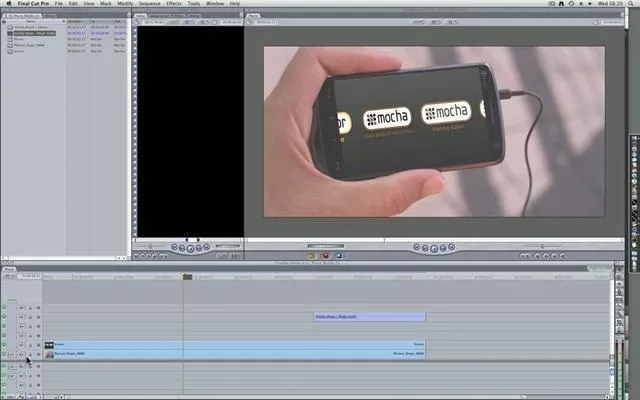
Task: Click Play In to Out in Canvas
Action: coord(425,248)
